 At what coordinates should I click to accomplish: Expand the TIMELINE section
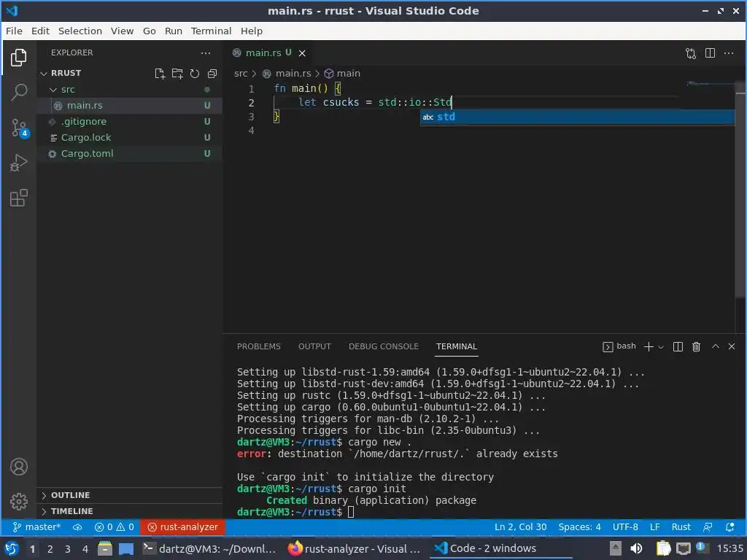[129, 511]
